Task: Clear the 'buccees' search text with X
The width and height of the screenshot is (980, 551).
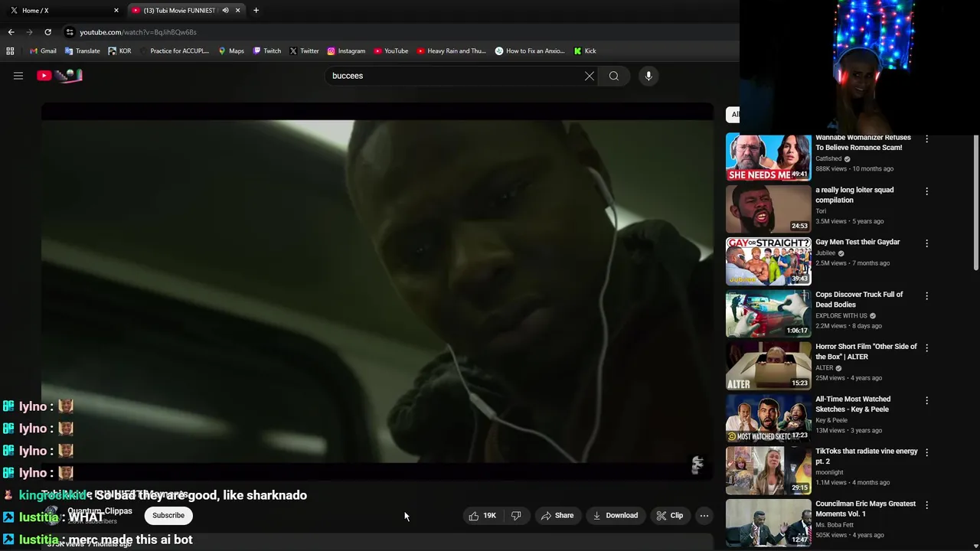Action: (590, 76)
